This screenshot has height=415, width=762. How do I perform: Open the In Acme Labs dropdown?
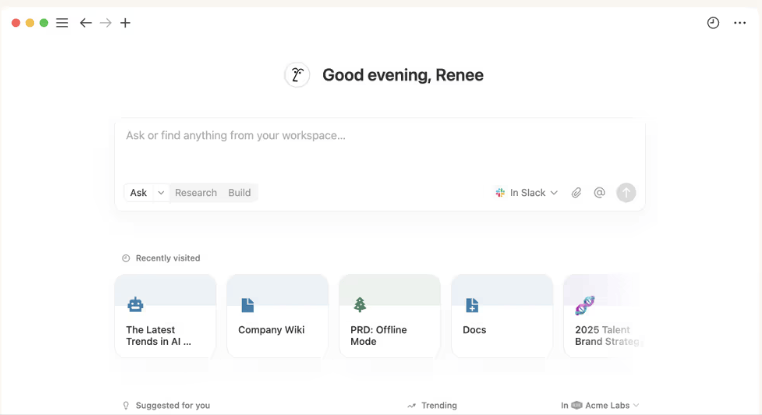(600, 405)
